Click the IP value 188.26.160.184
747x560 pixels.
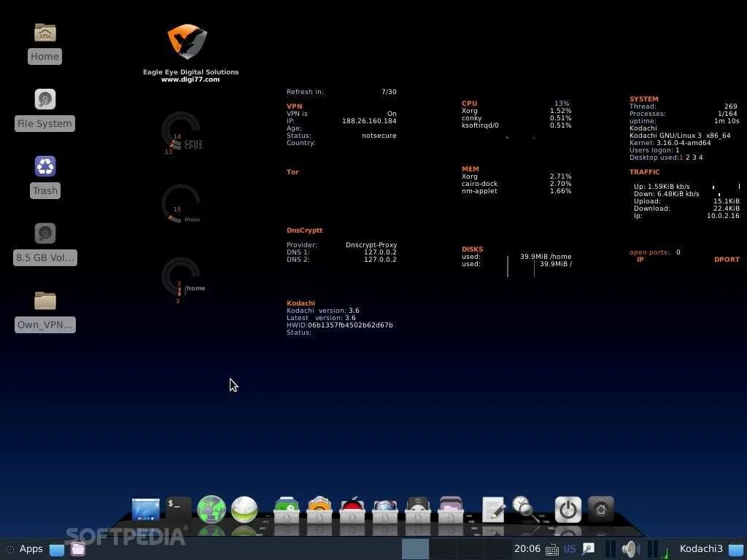[369, 121]
